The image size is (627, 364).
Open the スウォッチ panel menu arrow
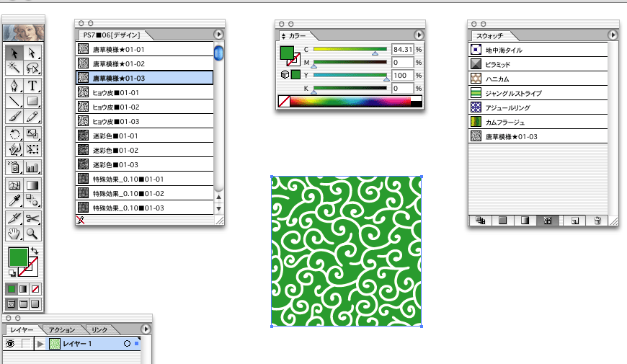(x=613, y=35)
